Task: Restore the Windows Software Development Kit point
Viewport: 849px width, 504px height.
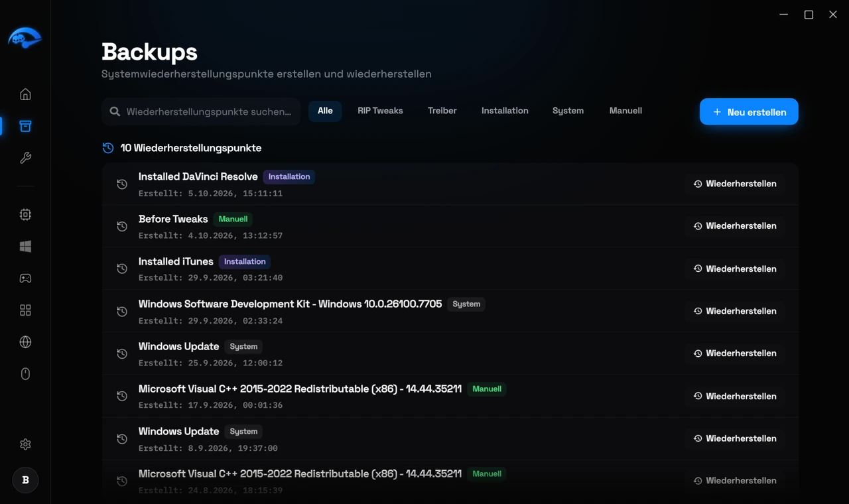Action: tap(735, 311)
